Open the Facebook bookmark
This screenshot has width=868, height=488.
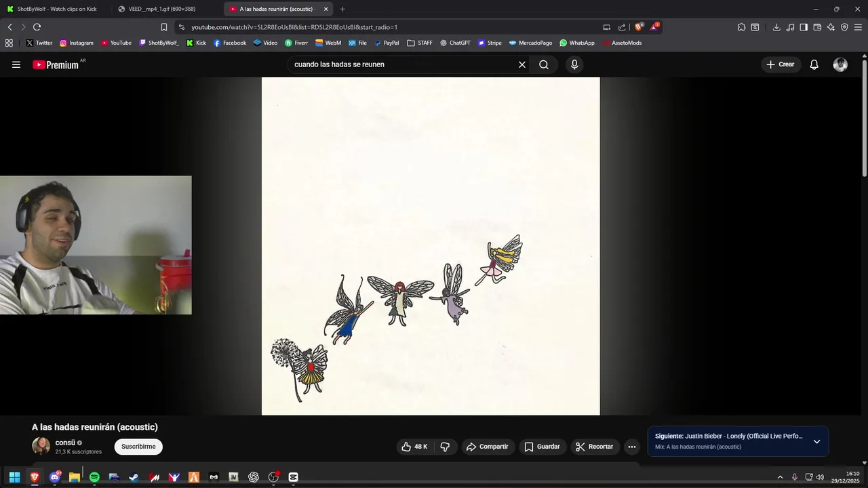[229, 43]
